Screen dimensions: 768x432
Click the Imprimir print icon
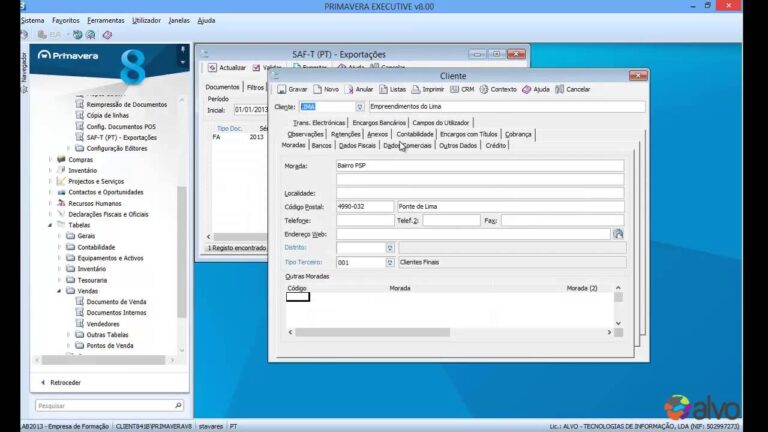[416, 89]
